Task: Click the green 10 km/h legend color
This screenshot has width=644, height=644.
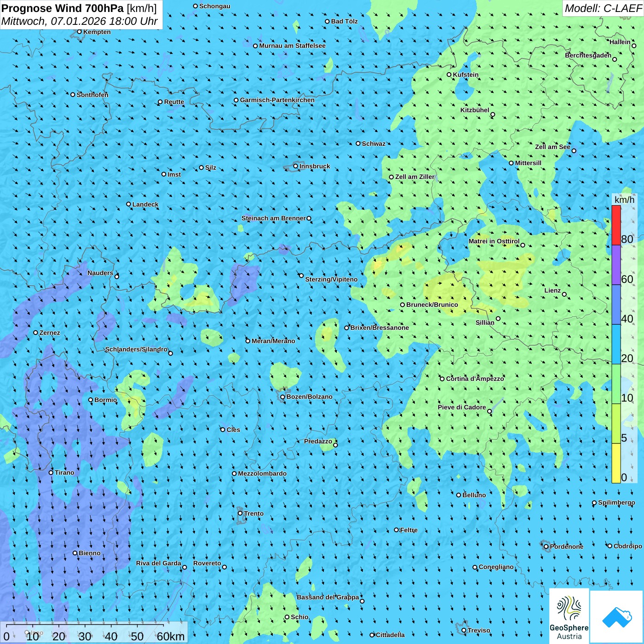Action: (616, 384)
